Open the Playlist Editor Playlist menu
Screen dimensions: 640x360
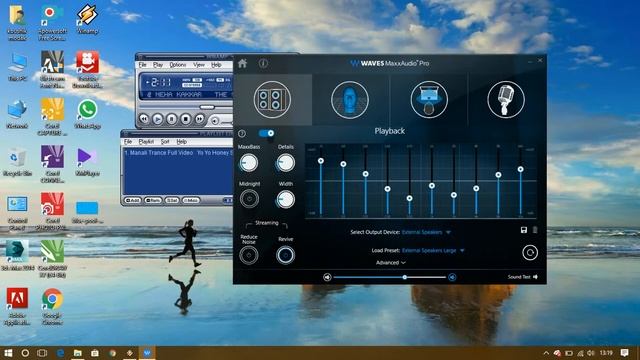(x=146, y=142)
